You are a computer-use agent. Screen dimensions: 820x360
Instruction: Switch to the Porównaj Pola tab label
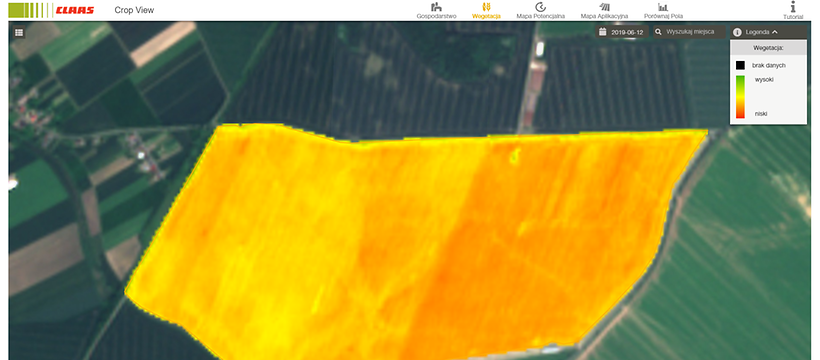663,16
